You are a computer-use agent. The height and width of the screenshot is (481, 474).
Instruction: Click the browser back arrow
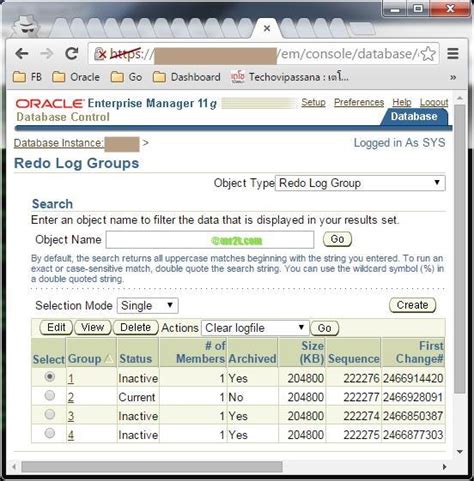(22, 53)
